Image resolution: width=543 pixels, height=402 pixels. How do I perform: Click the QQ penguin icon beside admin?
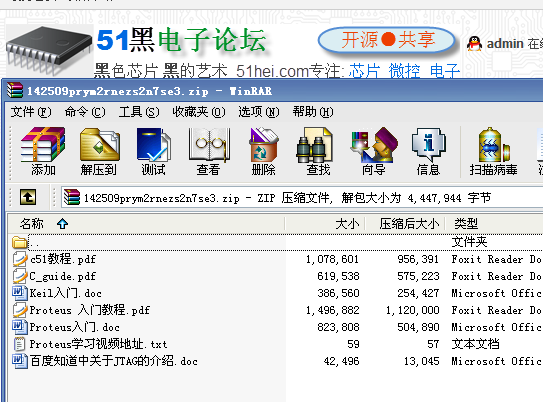coord(474,44)
